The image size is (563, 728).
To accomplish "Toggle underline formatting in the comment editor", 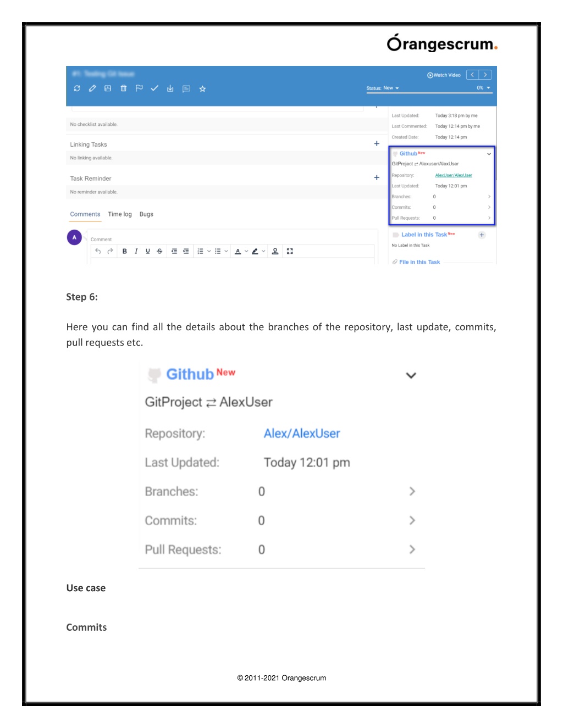I will pyautogui.click(x=148, y=251).
